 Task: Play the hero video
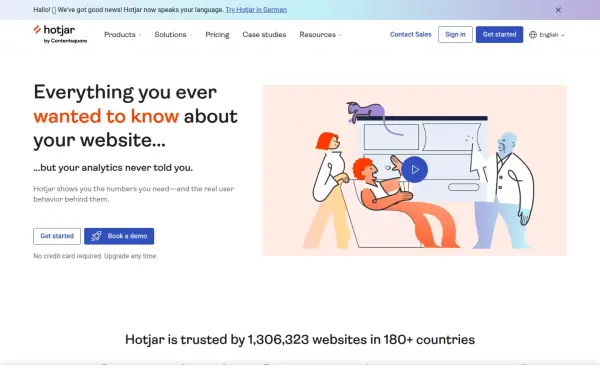pyautogui.click(x=414, y=170)
